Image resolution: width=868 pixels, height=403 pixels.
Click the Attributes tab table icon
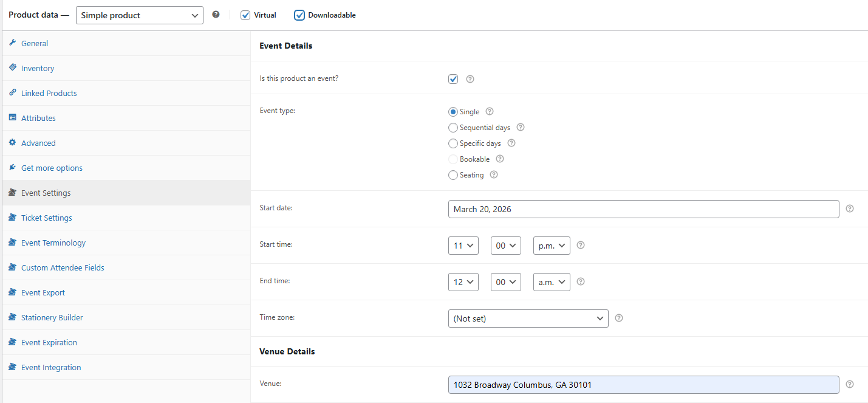click(12, 118)
